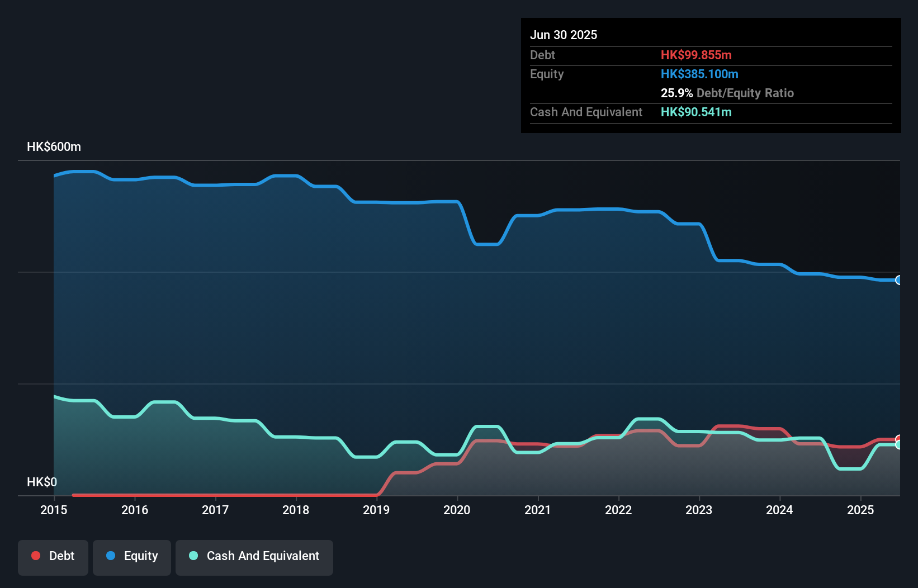Select the Debt color indicator in the tooltip row
The image size is (918, 588).
(696, 55)
